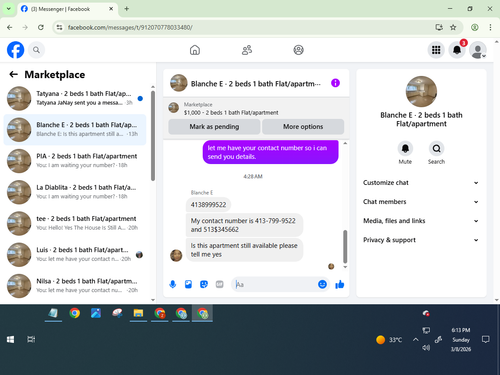Click the install app icon in address bar
Screen dimensions: 500x375
coord(439,27)
